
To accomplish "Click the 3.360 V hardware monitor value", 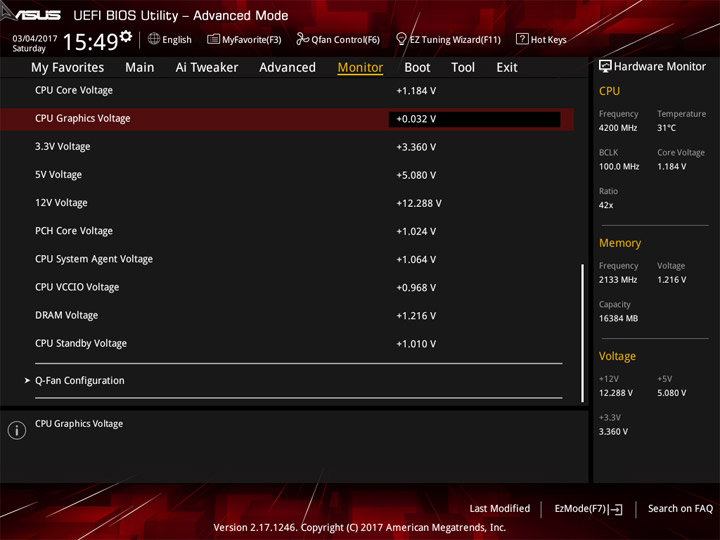I will coord(613,432).
